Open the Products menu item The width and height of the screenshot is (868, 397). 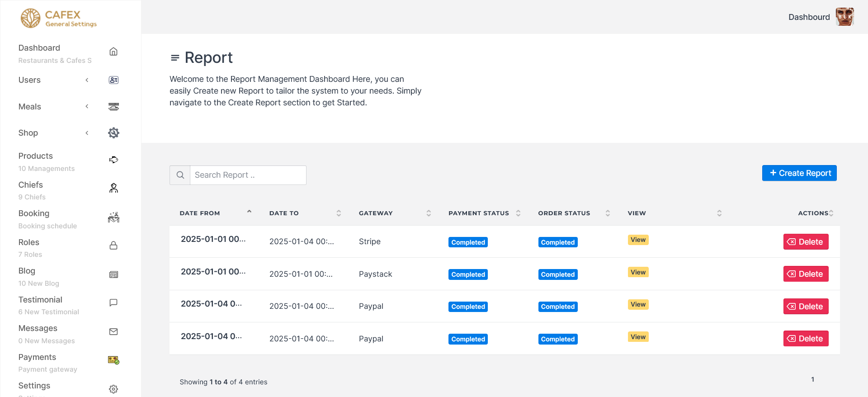coord(36,156)
